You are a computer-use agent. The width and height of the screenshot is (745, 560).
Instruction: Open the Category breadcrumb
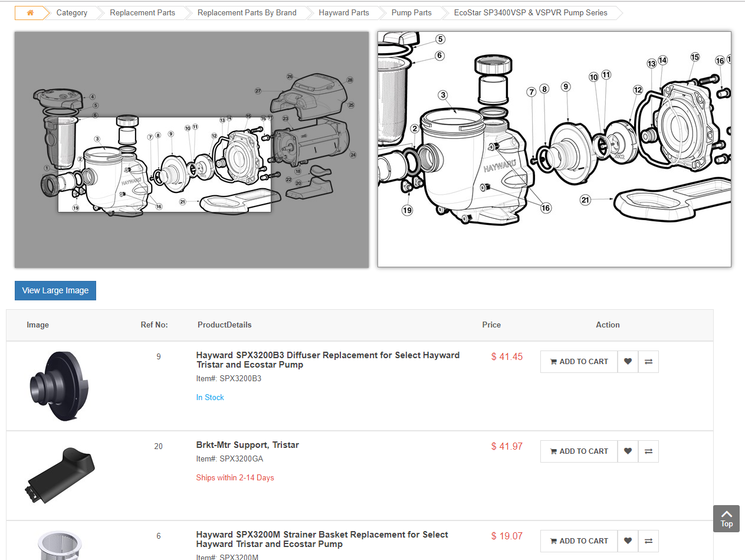(x=72, y=12)
